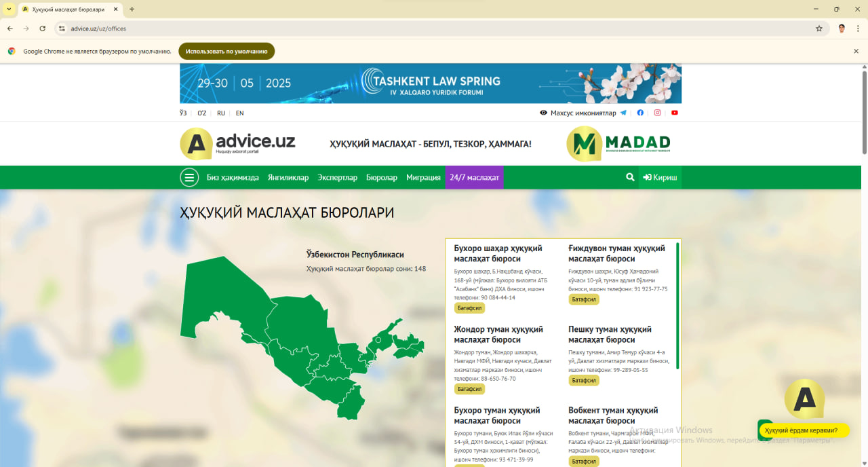The width and height of the screenshot is (868, 467).
Task: Expand the Chrome tab search dropdown
Action: pos(9,10)
